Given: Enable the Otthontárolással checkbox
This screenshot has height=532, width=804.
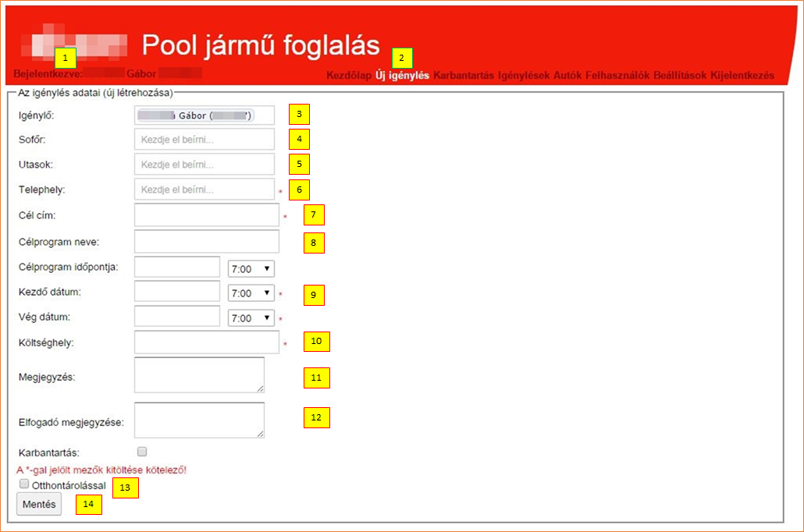Looking at the screenshot, I should click(x=24, y=484).
